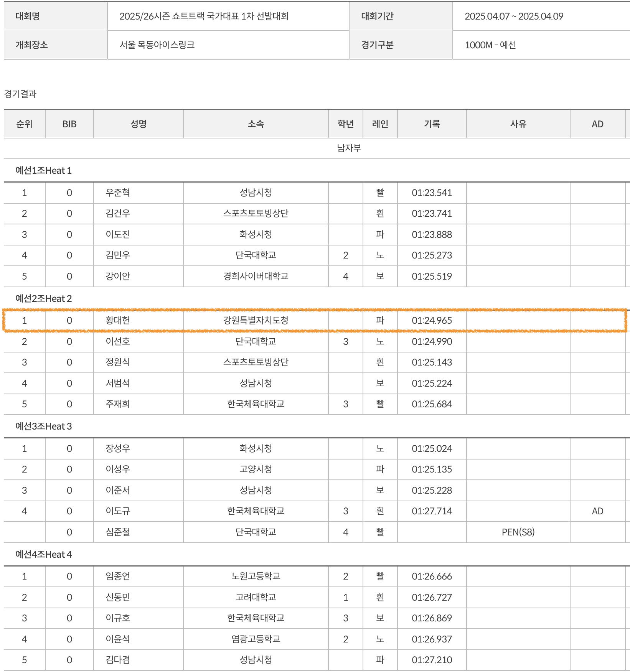Click the AD mark in 이도규's row
Viewport: 630px width, 672px height.
coord(597,511)
